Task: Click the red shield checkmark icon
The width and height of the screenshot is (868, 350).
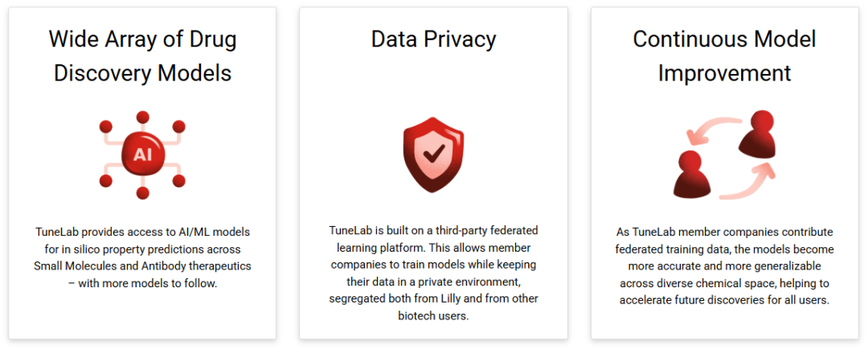Action: [x=433, y=155]
